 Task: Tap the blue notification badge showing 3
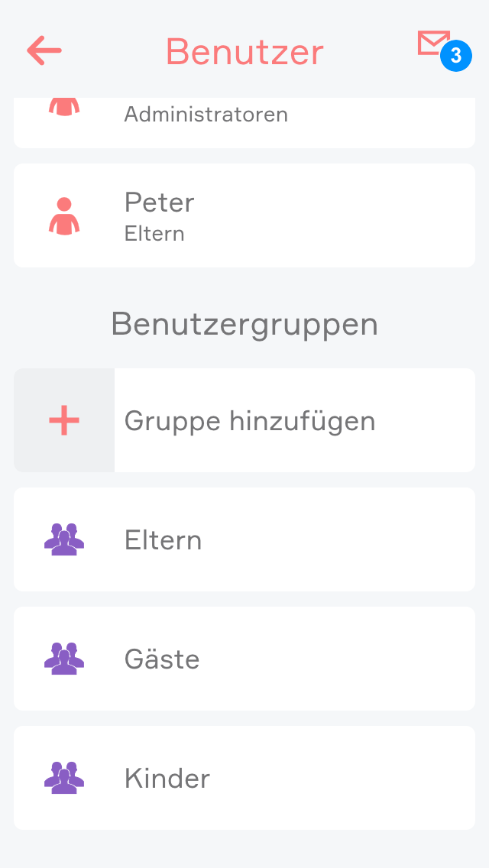point(455,56)
